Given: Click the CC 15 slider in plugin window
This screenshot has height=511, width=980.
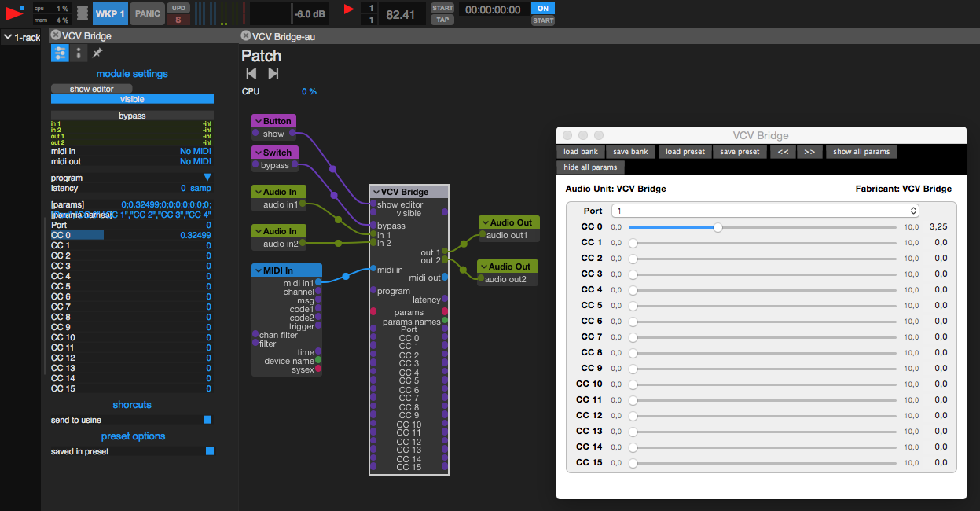Looking at the screenshot, I should coord(762,462).
